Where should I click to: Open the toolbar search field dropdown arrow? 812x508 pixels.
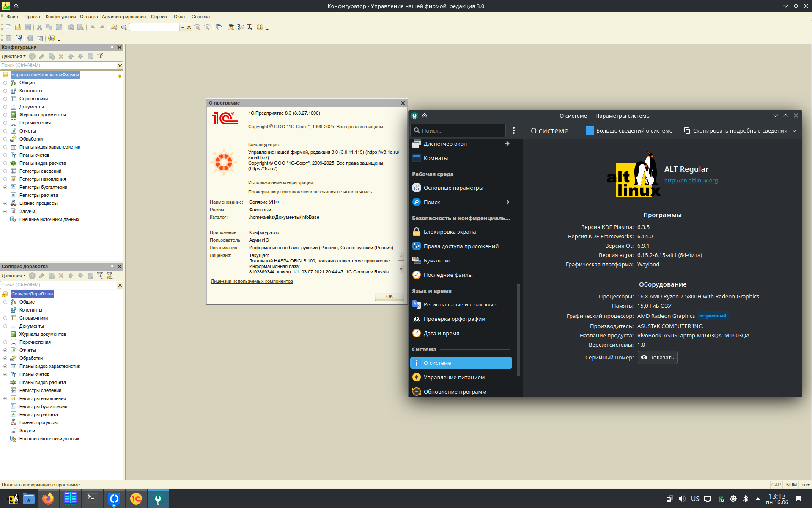pos(183,27)
